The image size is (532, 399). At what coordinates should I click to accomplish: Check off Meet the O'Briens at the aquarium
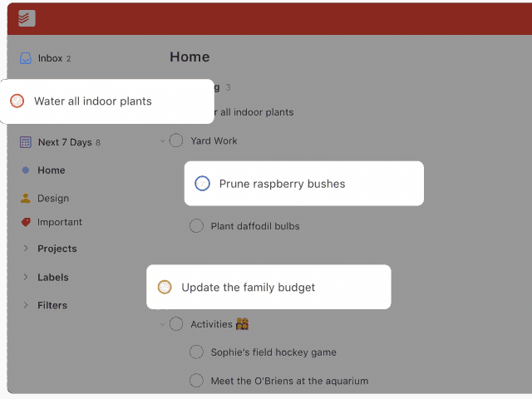pyautogui.click(x=196, y=381)
